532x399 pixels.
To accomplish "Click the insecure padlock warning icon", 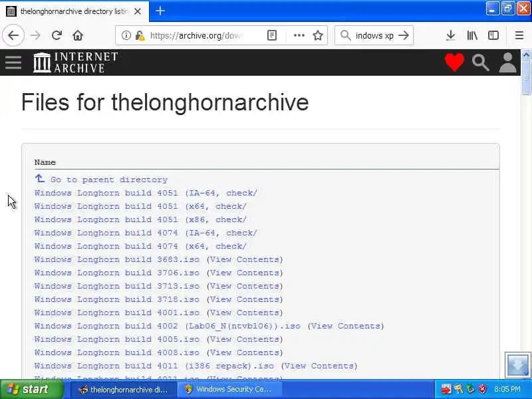I will 140,35.
